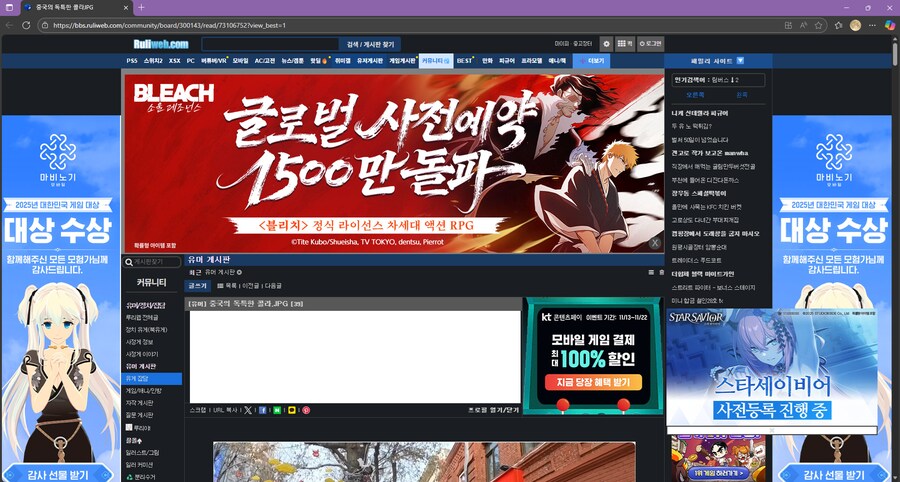This screenshot has height=482, width=900.
Task: Open the BLEACH pre-registration banner
Action: [x=394, y=163]
